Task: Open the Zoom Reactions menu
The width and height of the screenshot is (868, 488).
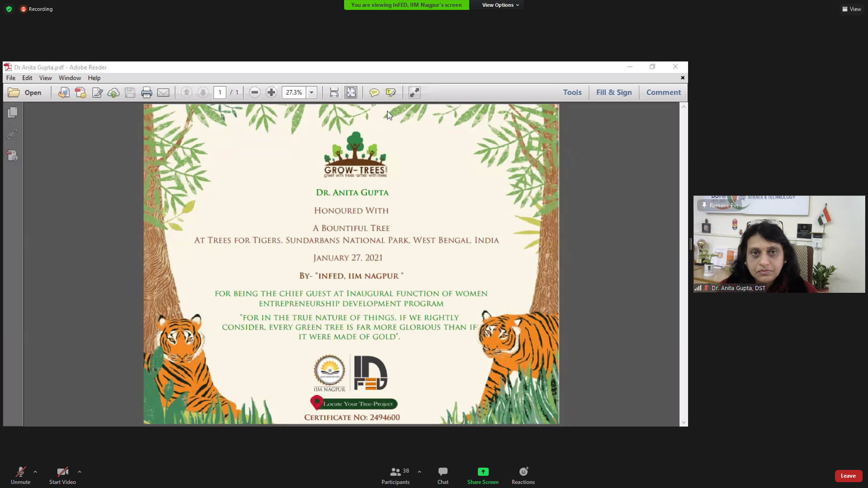Action: [x=523, y=476]
